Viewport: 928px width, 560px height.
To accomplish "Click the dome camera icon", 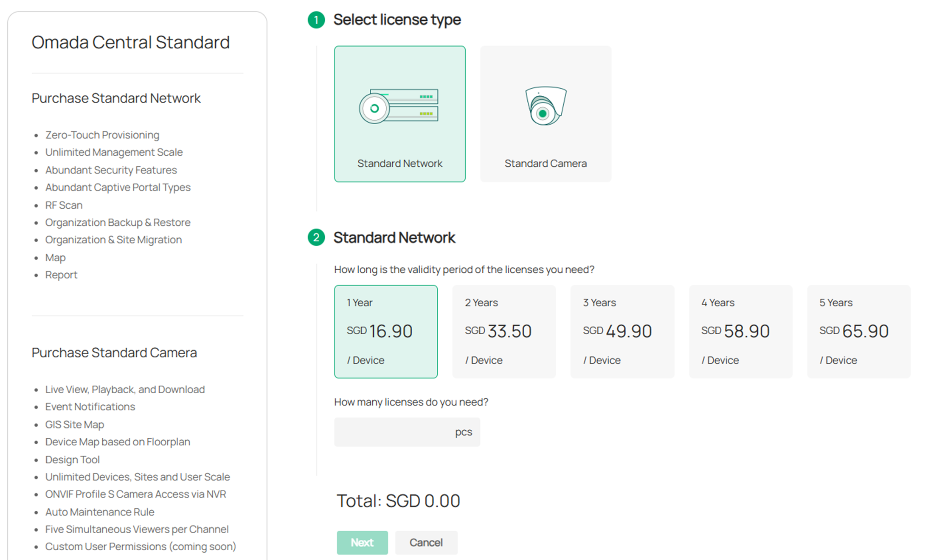I will click(x=546, y=106).
